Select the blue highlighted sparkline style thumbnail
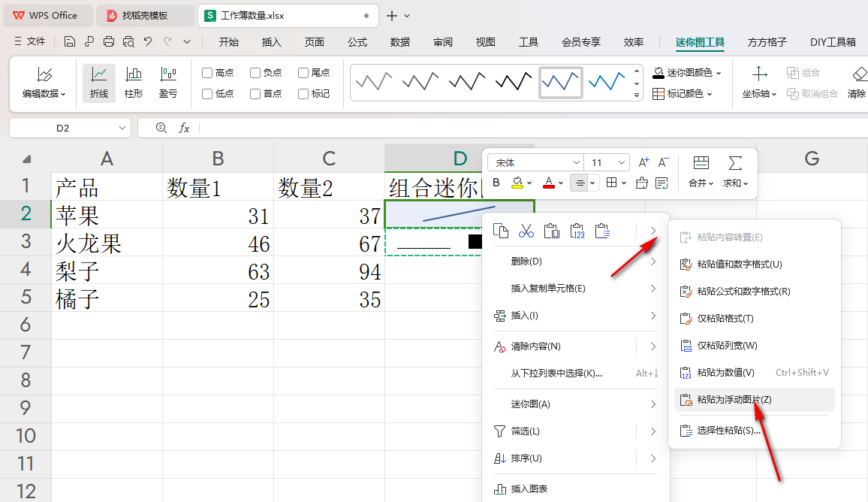 pyautogui.click(x=560, y=82)
